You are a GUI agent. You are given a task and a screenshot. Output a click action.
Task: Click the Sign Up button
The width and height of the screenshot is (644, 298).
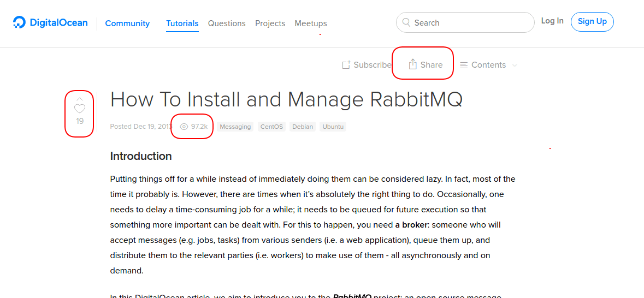tap(592, 22)
